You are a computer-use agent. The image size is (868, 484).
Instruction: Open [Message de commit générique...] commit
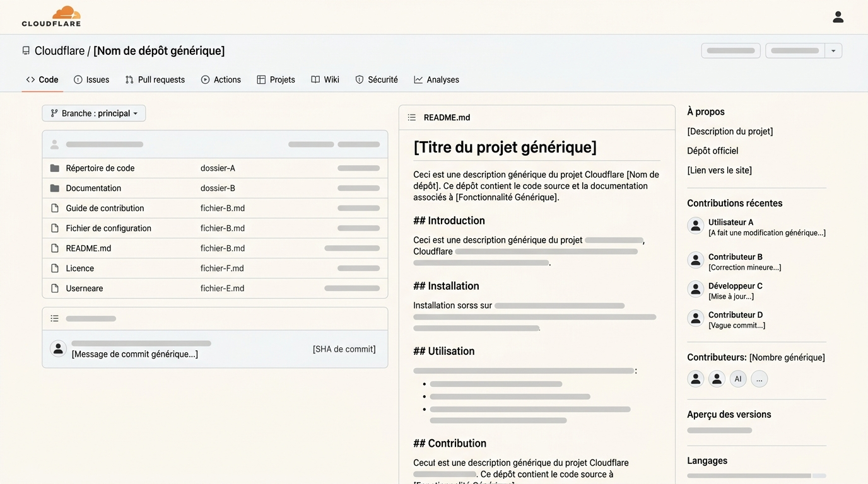[135, 354]
